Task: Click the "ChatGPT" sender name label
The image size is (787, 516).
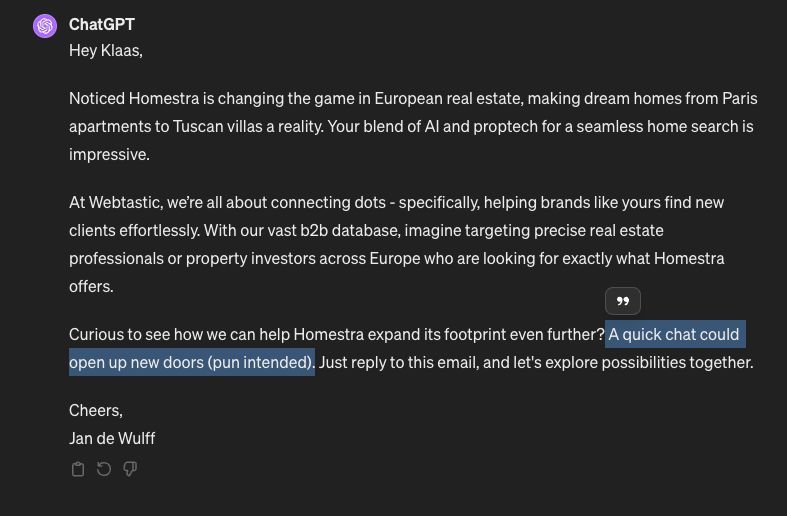Action: click(101, 24)
